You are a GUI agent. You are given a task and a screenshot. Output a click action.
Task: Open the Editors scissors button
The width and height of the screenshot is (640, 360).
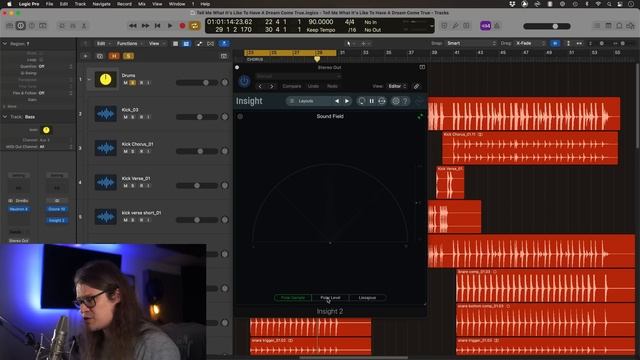[84, 26]
